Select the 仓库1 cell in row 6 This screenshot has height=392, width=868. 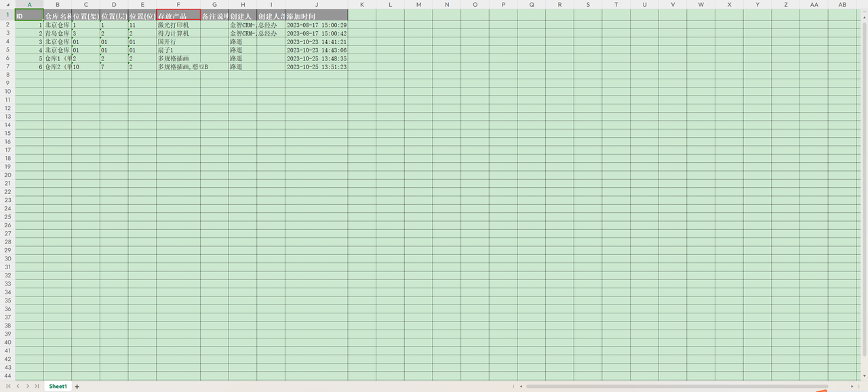point(58,58)
